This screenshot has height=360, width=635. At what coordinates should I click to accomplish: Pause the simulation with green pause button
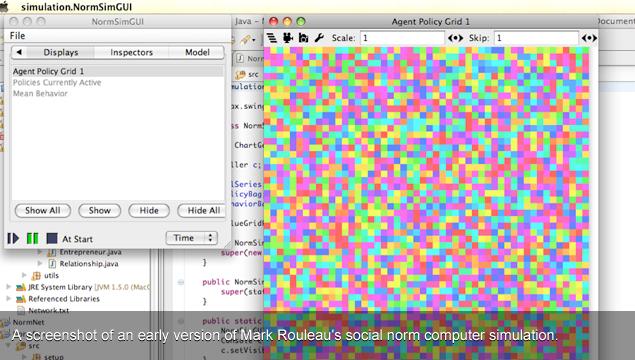point(32,238)
